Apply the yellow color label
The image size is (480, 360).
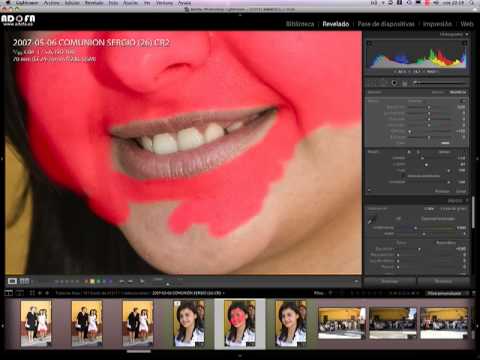(x=92, y=282)
